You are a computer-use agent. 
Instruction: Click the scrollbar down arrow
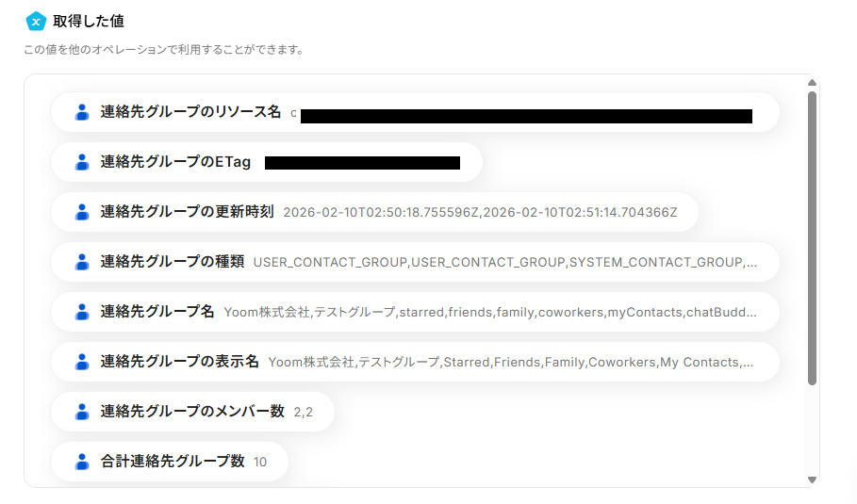click(x=812, y=480)
